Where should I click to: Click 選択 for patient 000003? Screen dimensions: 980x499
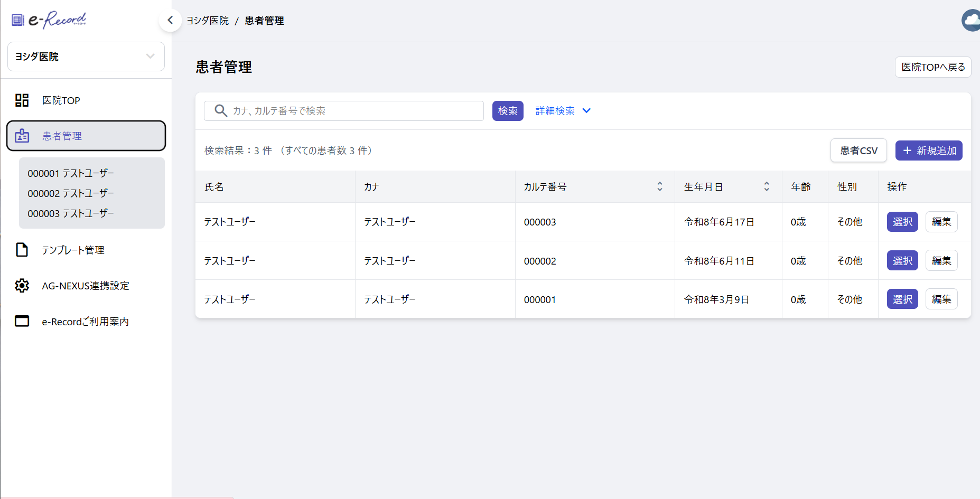pyautogui.click(x=902, y=222)
